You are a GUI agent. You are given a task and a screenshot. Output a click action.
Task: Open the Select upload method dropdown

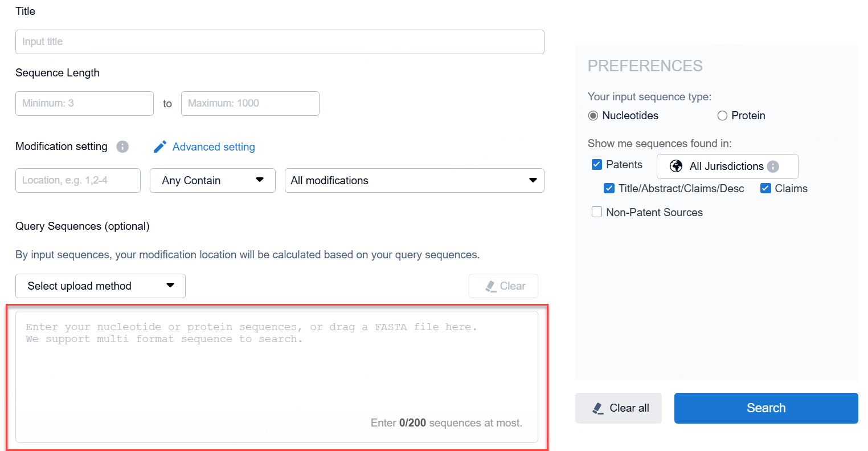coord(100,286)
